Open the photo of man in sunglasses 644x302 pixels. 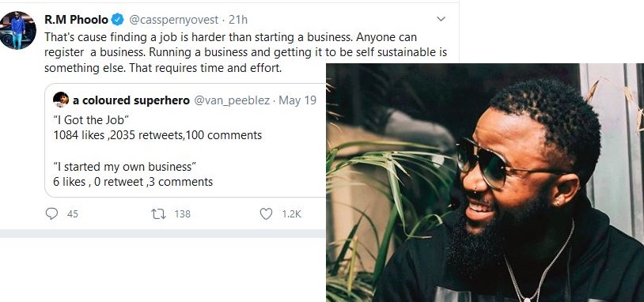pyautogui.click(x=485, y=183)
